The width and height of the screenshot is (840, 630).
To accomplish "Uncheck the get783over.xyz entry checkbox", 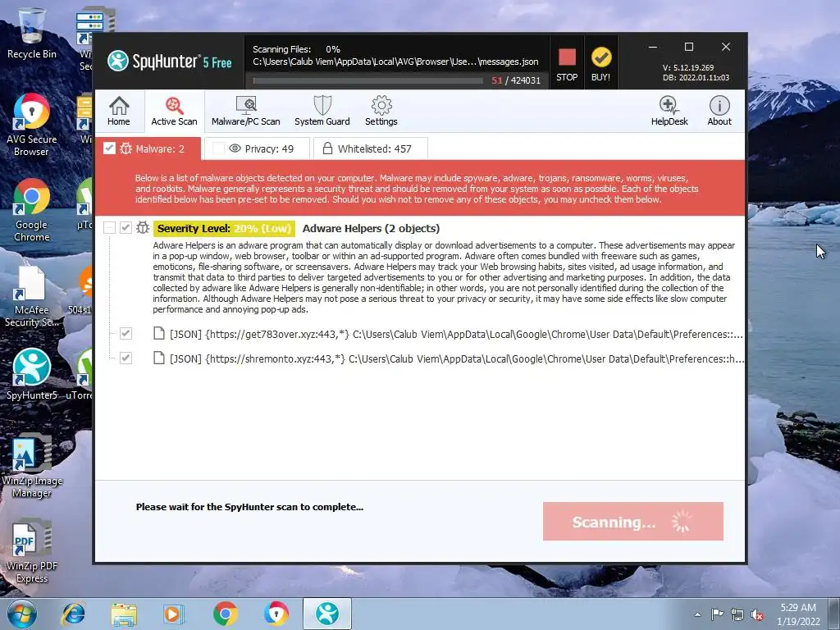I will pos(126,333).
